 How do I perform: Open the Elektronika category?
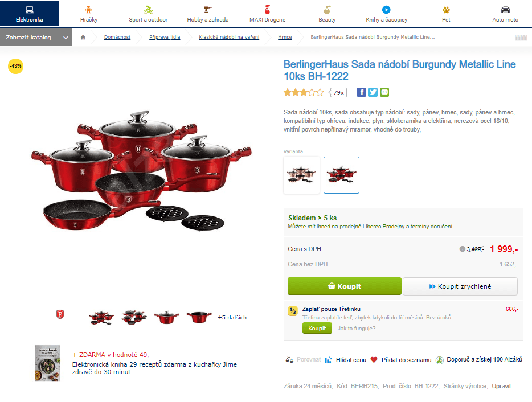[30, 14]
